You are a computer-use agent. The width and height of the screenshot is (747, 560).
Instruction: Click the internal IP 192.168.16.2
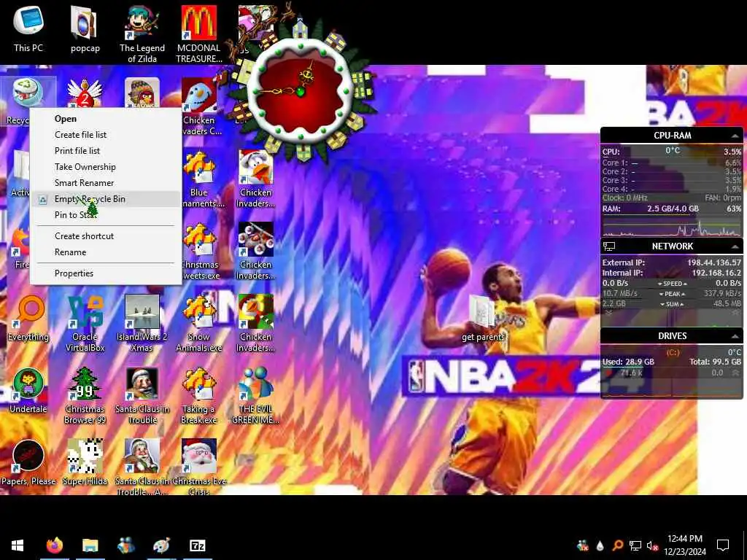[716, 273]
